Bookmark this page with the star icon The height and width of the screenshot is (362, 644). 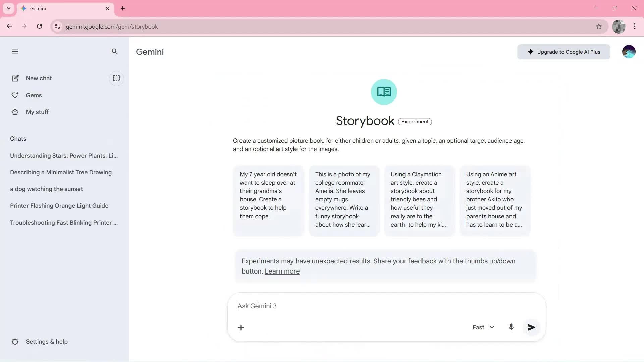tap(599, 26)
